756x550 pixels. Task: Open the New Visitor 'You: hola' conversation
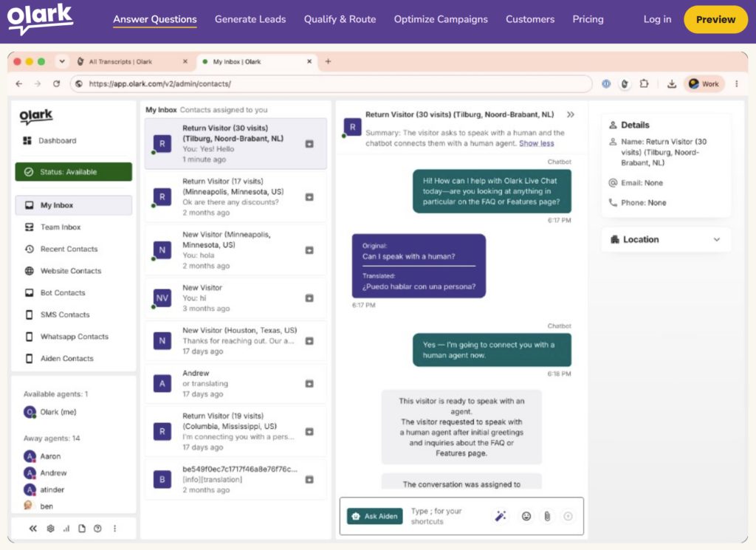coord(236,250)
